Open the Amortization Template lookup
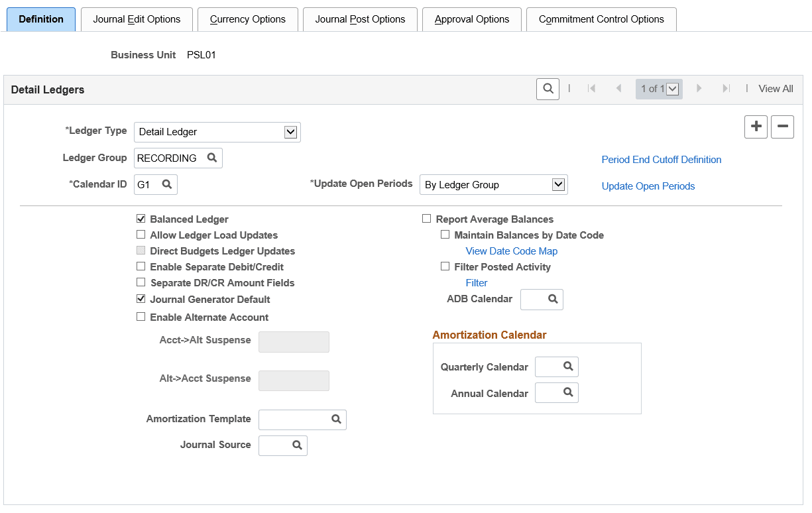The width and height of the screenshot is (812, 513). pyautogui.click(x=336, y=420)
